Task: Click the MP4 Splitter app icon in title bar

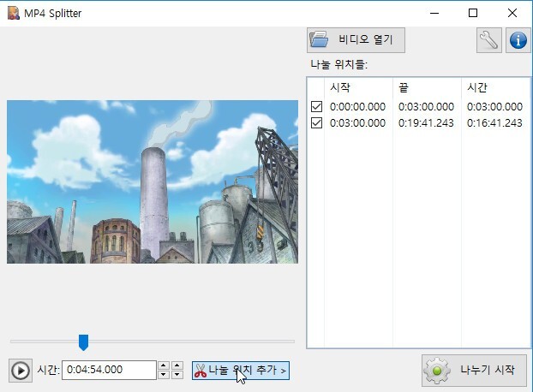Action: (14, 13)
